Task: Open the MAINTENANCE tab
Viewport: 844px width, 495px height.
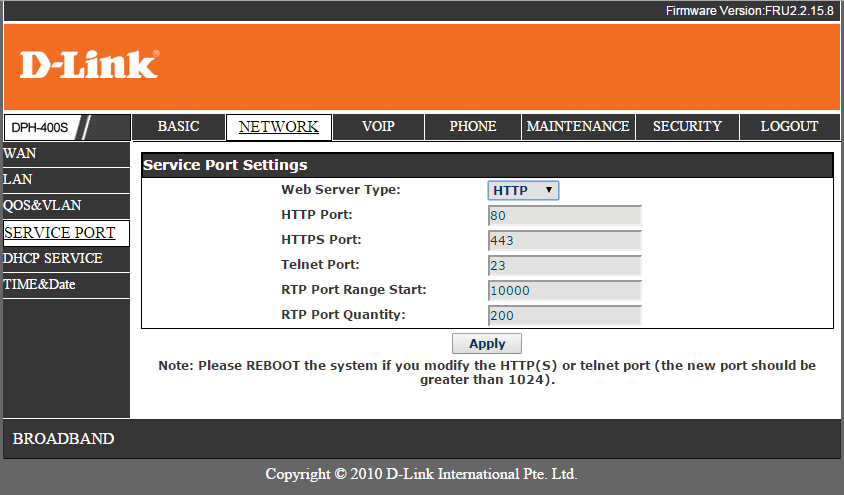Action: coord(578,127)
